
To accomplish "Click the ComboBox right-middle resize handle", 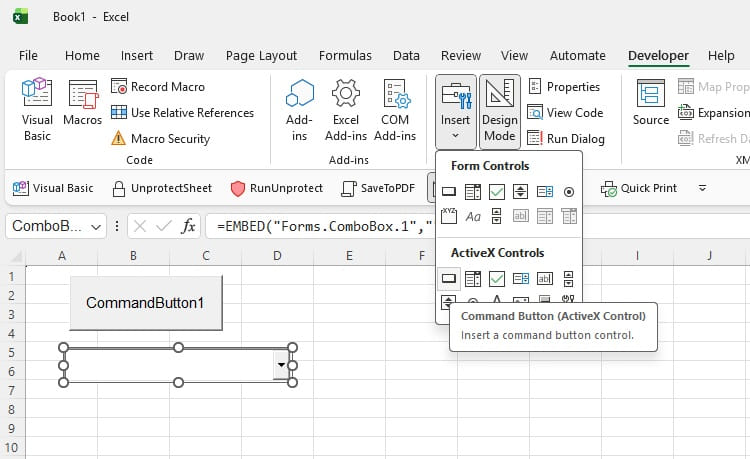I will tap(293, 365).
